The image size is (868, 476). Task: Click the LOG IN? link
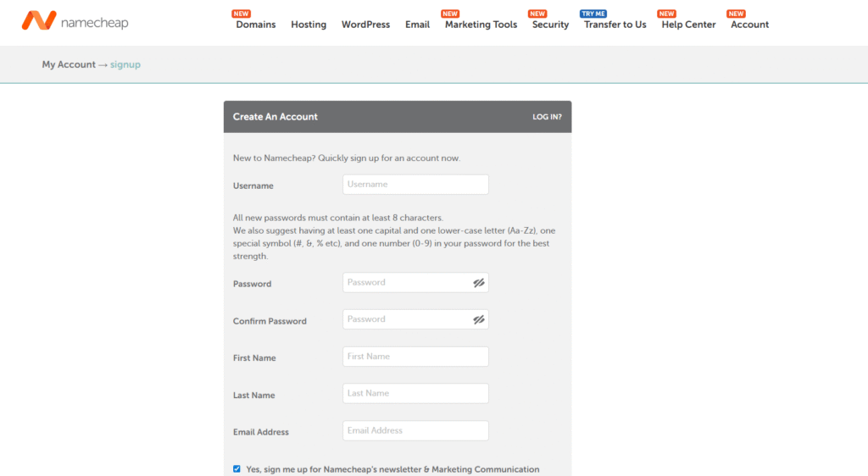point(547,117)
